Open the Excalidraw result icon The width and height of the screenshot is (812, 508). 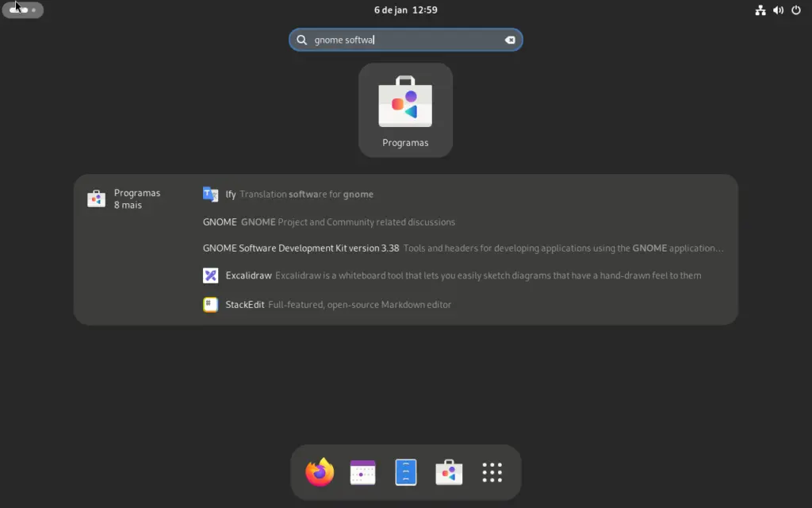coord(210,275)
